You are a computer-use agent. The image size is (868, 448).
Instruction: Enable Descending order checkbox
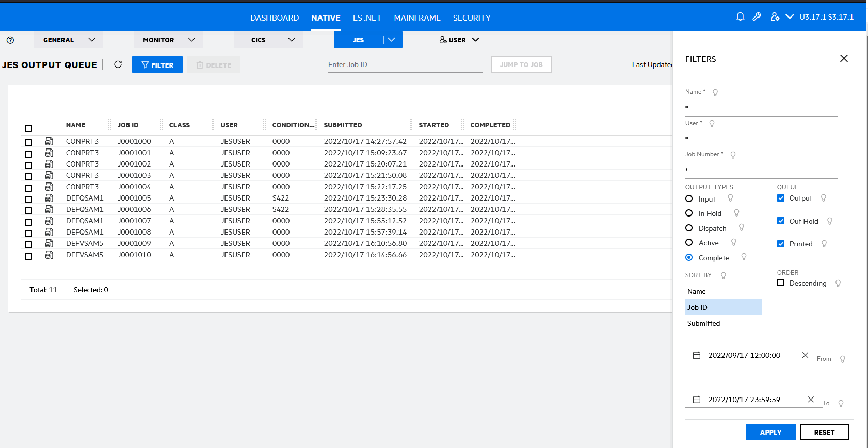pos(781,283)
